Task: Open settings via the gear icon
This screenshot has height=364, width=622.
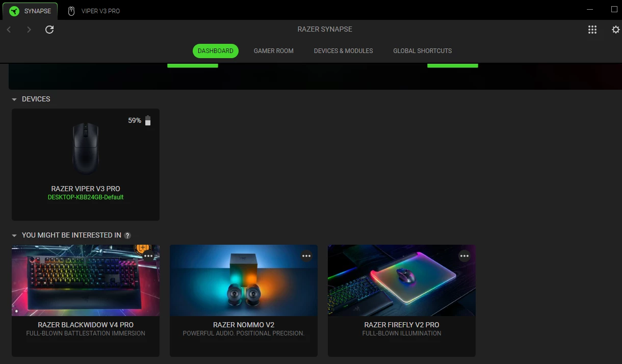Action: (616, 30)
